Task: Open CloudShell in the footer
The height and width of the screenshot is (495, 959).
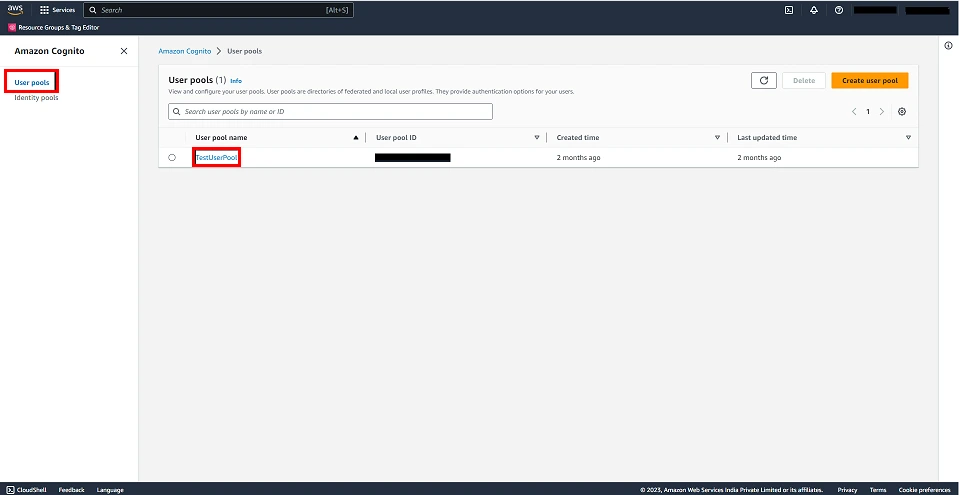Action: pyautogui.click(x=26, y=489)
